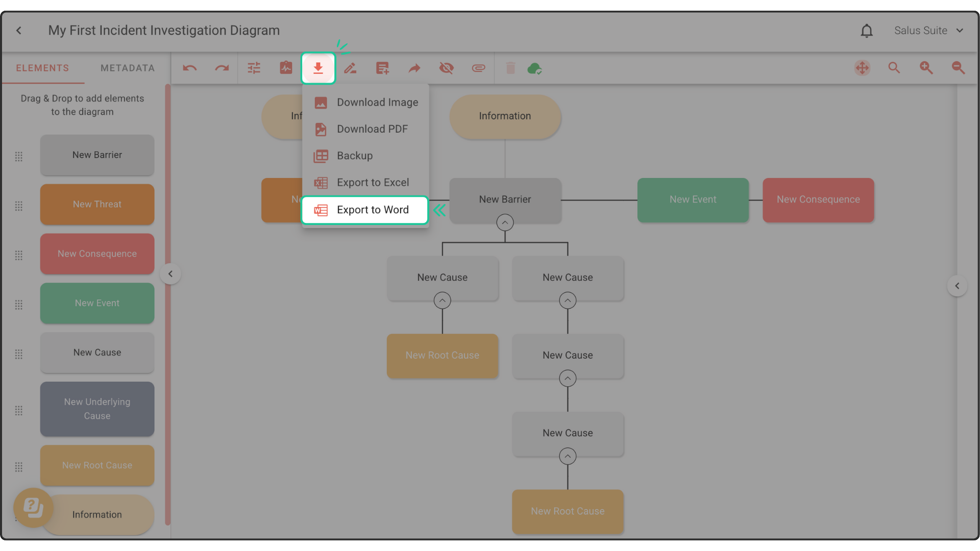Select the pencil edit tool

tap(350, 68)
